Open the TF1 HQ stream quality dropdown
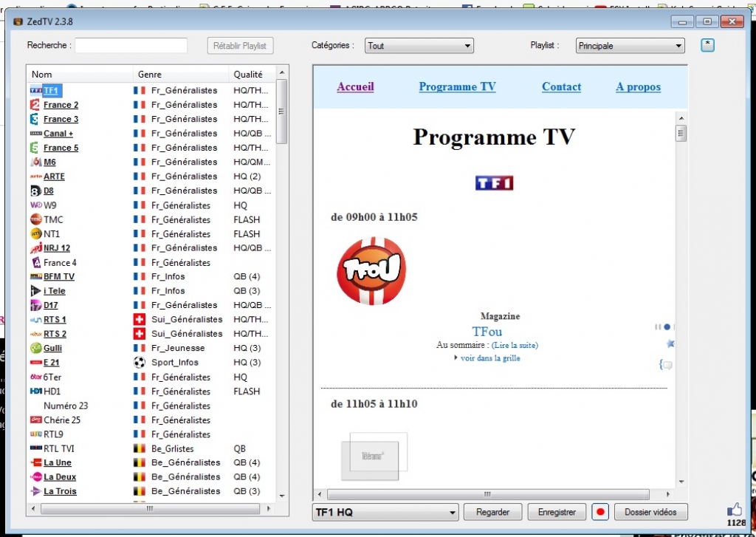 point(385,513)
